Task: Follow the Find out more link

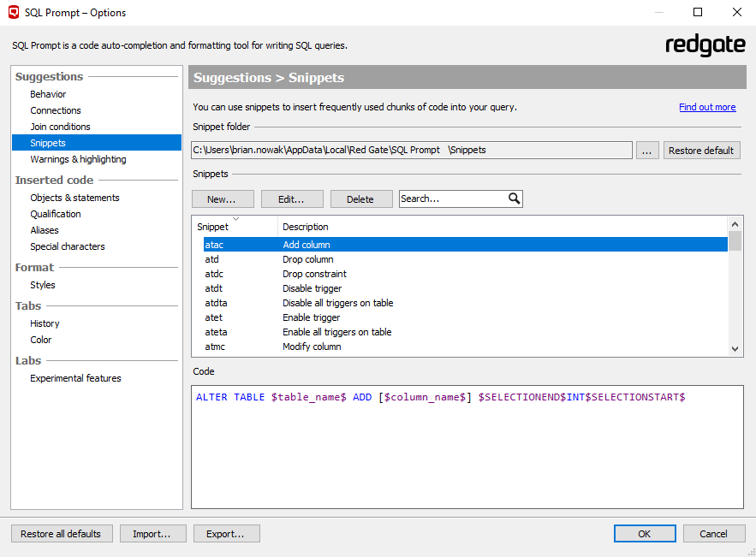Action: point(707,107)
